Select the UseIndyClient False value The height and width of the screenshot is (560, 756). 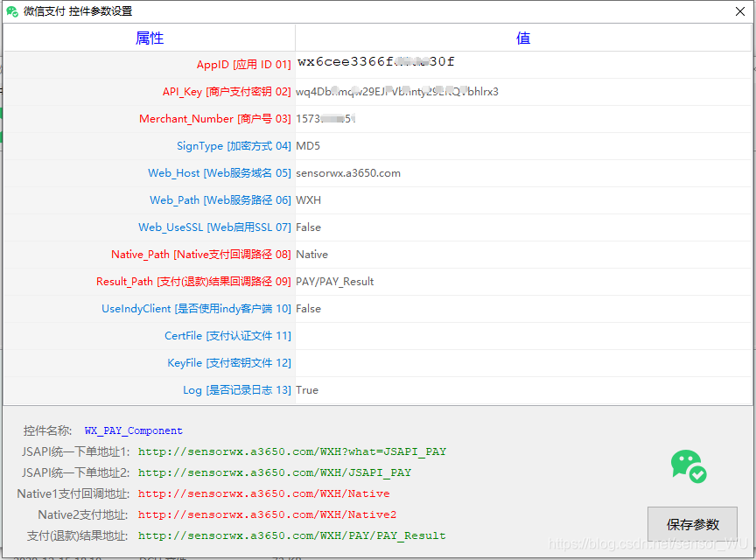(308, 309)
